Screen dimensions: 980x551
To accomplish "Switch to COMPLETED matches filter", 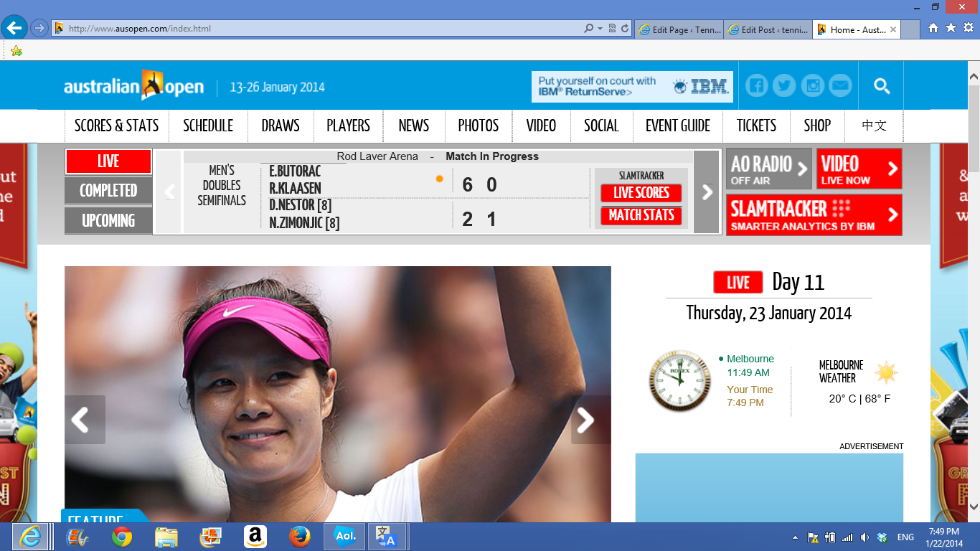I will 108,191.
